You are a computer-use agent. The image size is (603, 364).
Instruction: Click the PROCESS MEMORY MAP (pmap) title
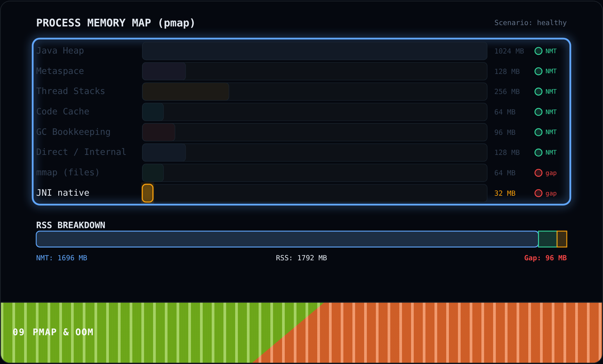pos(116,23)
